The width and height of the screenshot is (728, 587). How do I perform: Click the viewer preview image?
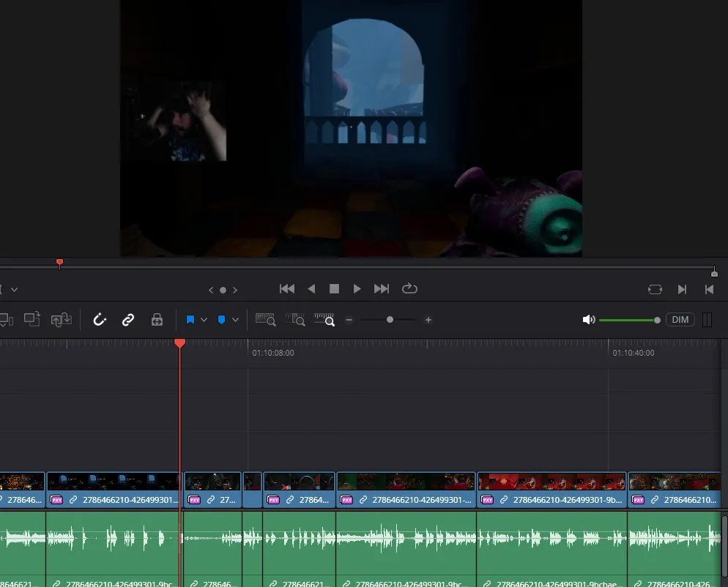351,128
